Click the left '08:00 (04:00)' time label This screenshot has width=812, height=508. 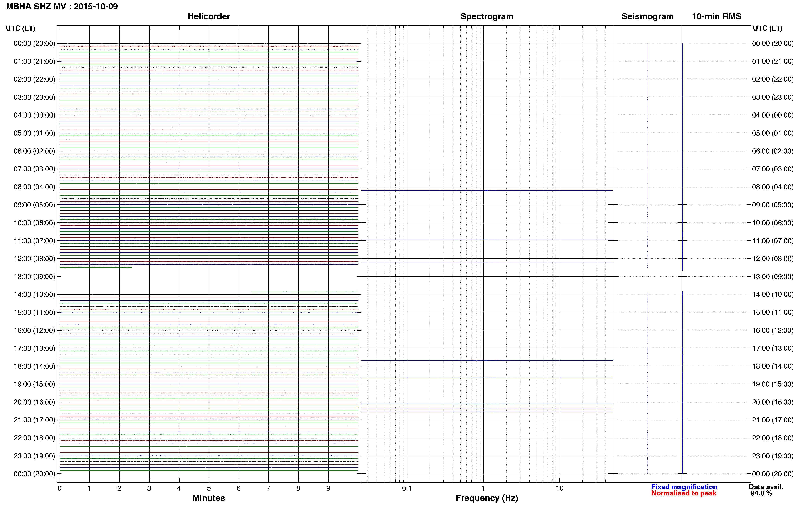34,187
